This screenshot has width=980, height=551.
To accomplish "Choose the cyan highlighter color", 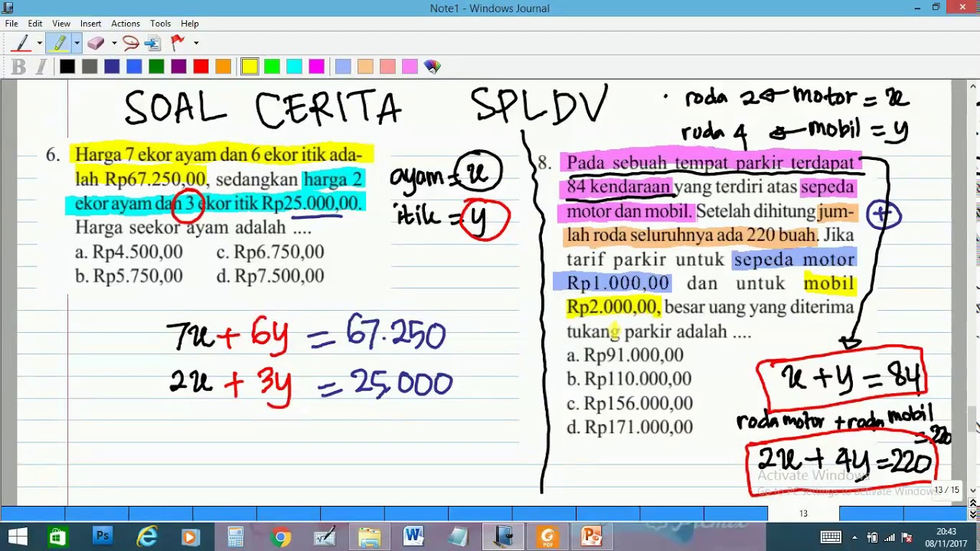I will coord(294,67).
